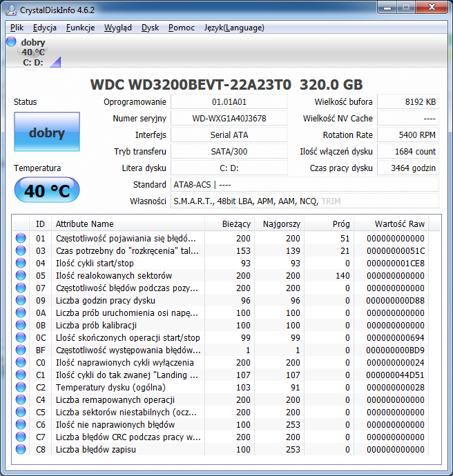Click the status orb for attribute C6
Screen dimensions: 453x476
pos(21,425)
